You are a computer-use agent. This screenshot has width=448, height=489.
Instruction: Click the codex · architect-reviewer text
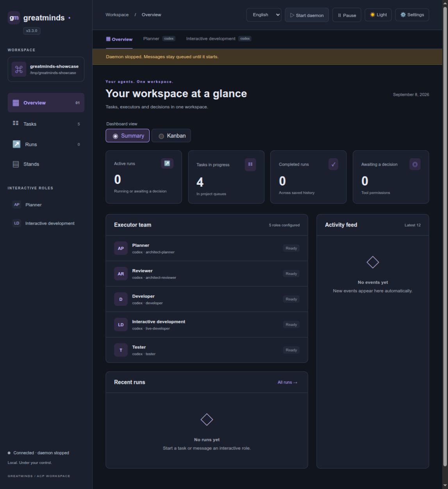(154, 278)
